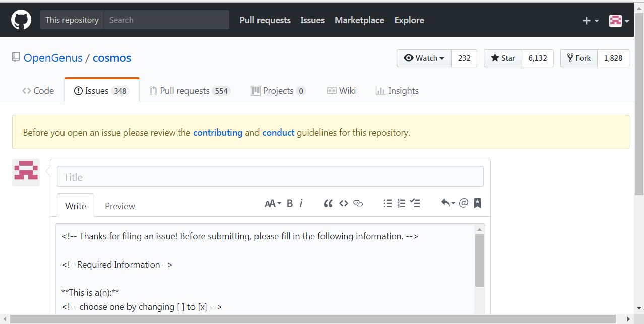
Task: Click the This repository search scope label
Action: 72,20
